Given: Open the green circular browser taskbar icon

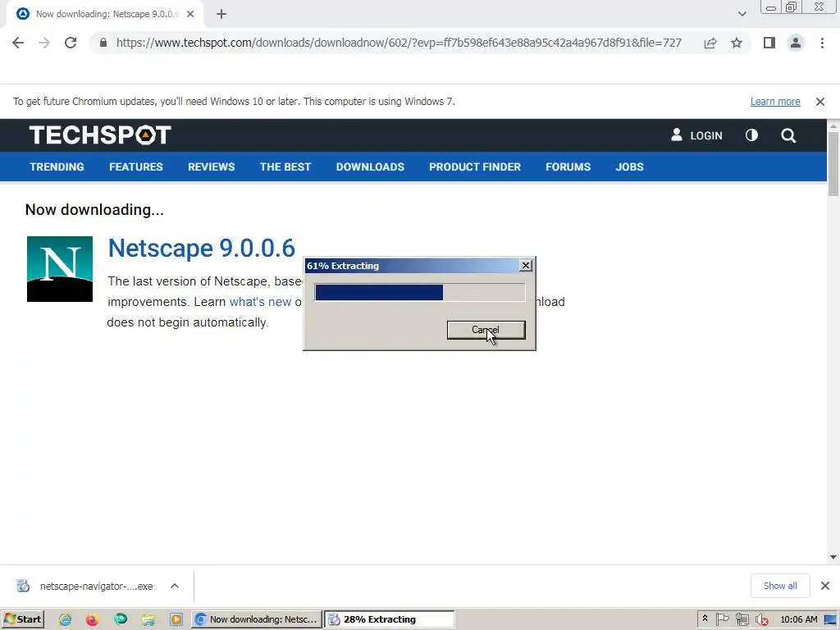Looking at the screenshot, I should (121, 620).
